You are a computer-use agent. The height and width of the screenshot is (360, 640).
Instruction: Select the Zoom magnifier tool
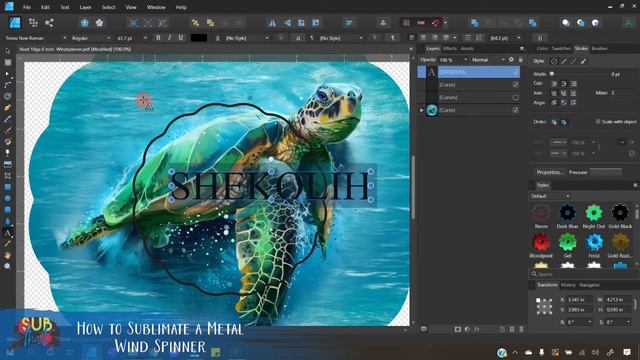(x=7, y=266)
